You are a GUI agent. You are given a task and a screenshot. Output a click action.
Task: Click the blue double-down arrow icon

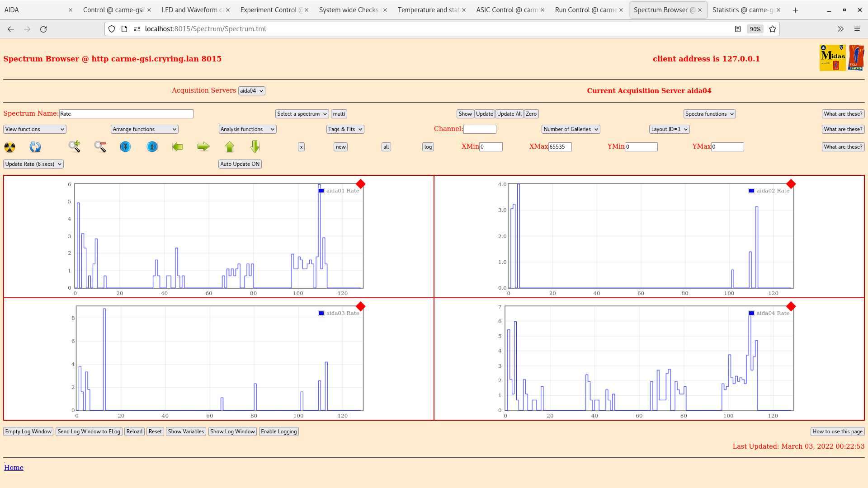125,146
